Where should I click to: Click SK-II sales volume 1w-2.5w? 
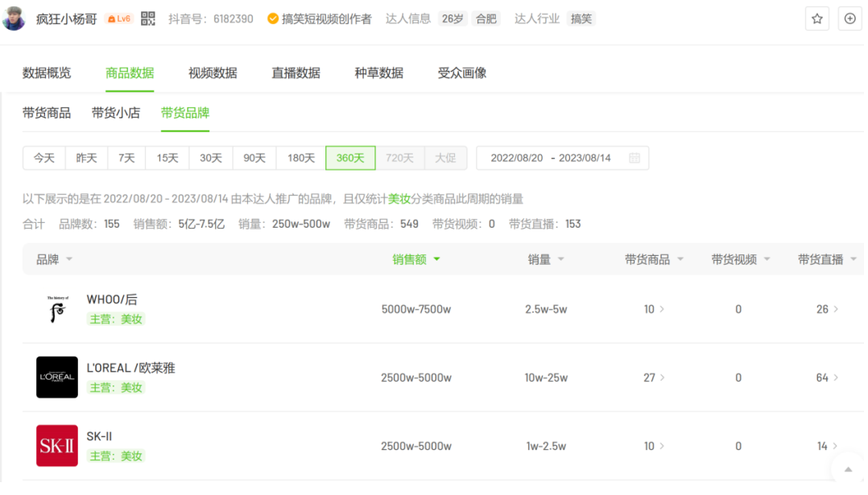[x=546, y=447]
